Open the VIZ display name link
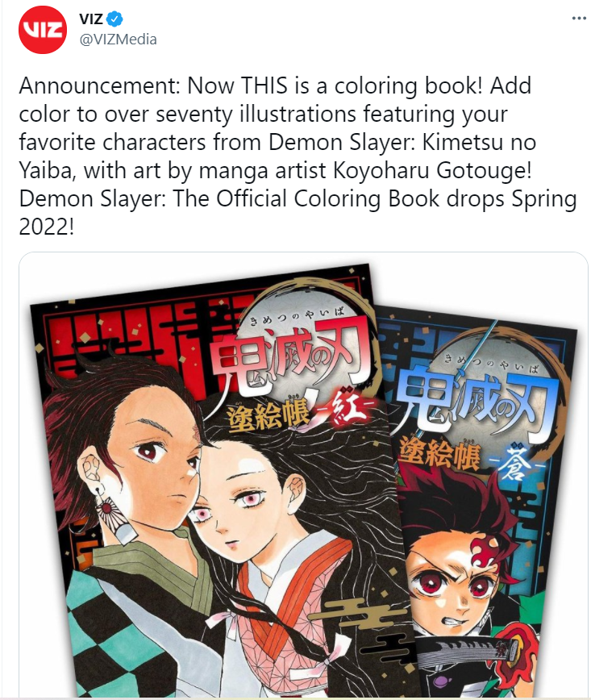 coord(91,19)
